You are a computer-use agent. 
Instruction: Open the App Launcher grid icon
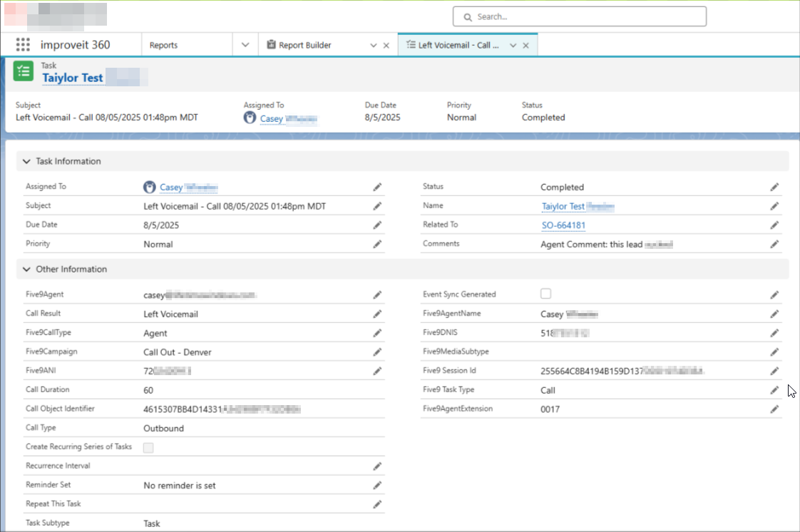[x=23, y=45]
